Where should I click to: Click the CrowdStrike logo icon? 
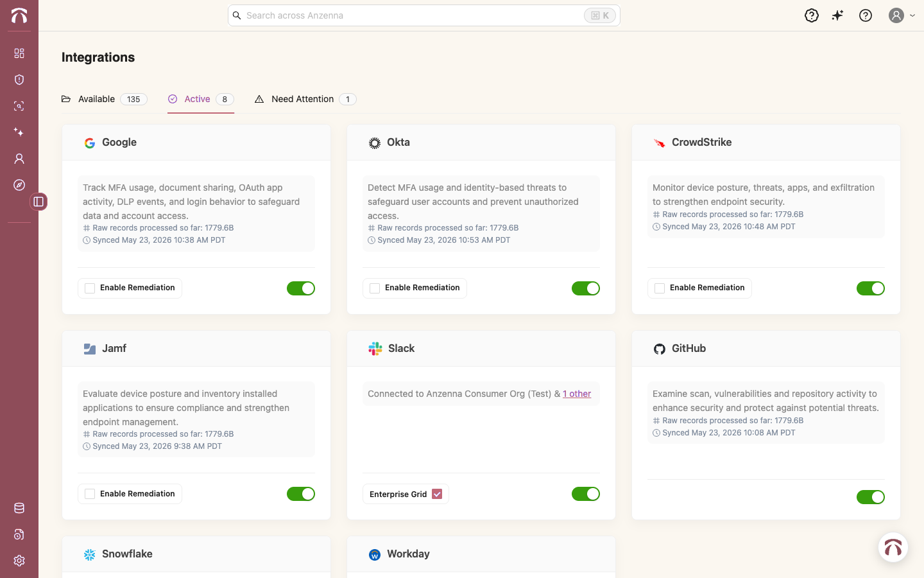pyautogui.click(x=660, y=143)
